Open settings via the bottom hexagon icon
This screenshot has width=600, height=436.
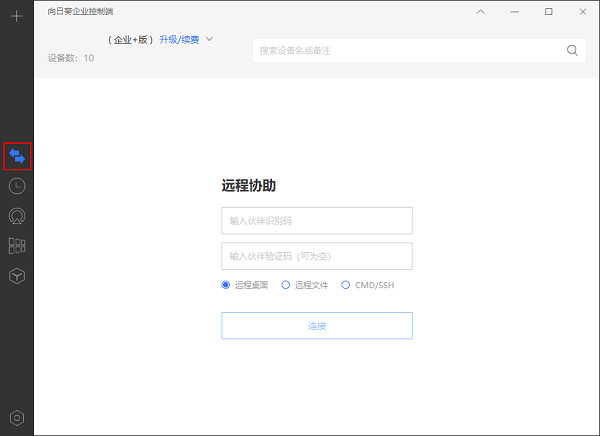[17, 417]
